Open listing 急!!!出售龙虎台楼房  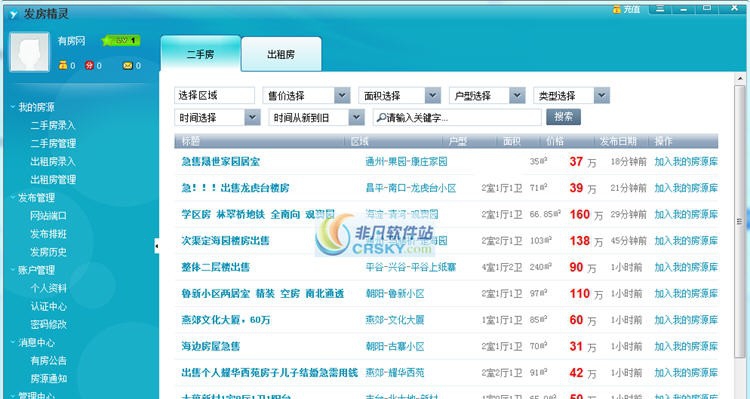click(235, 188)
